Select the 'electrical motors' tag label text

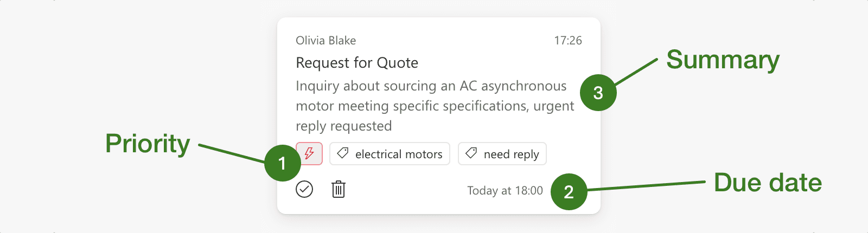click(x=399, y=154)
